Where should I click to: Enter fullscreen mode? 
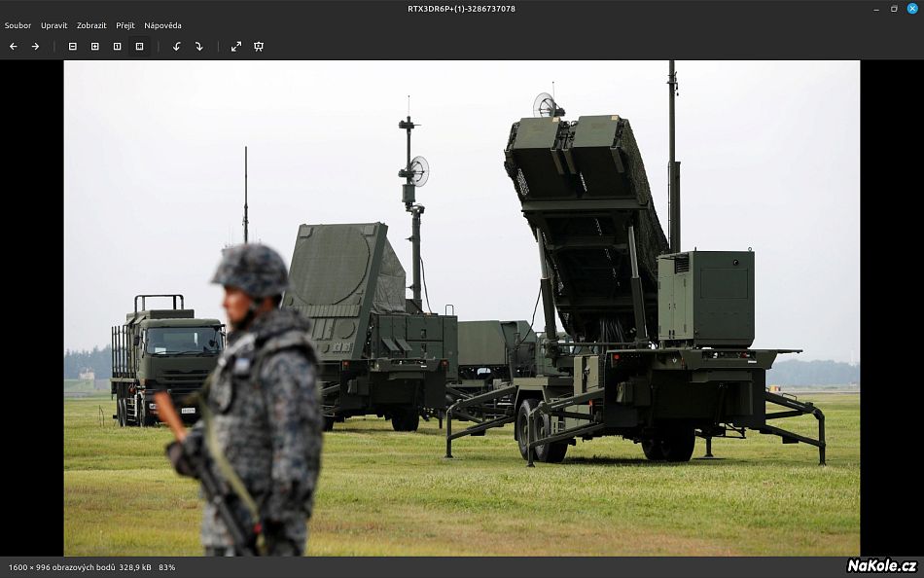click(236, 46)
